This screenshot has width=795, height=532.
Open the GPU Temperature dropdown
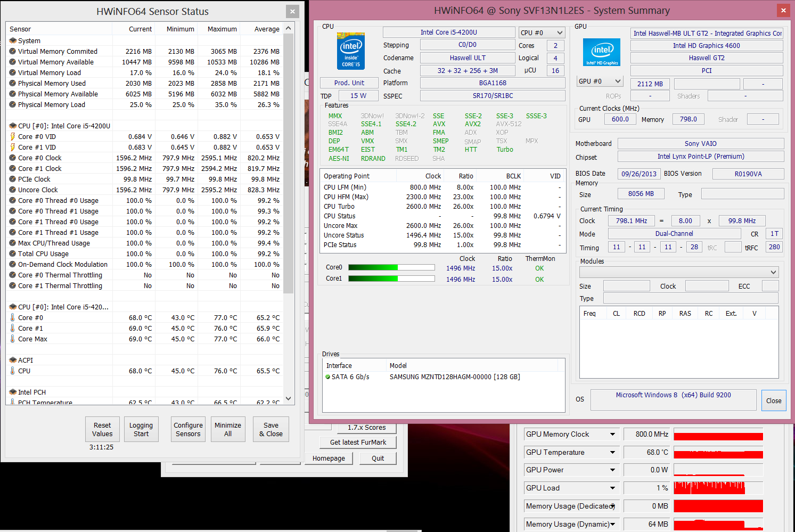613,453
